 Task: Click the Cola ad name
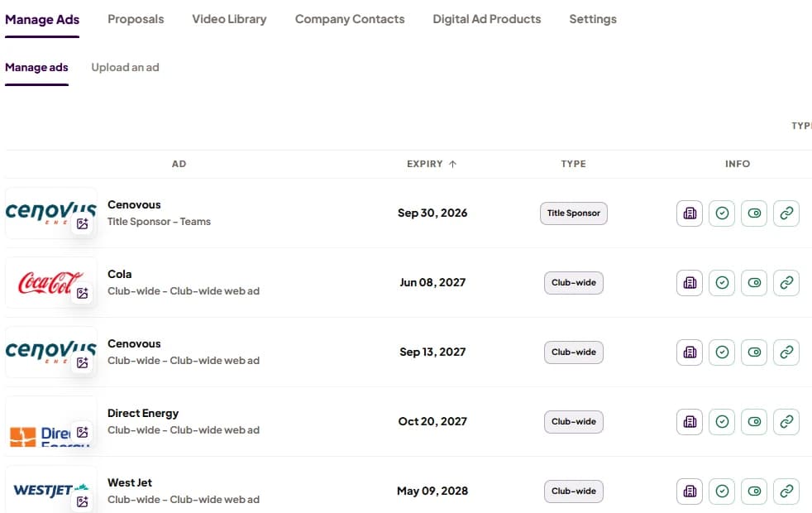tap(120, 274)
